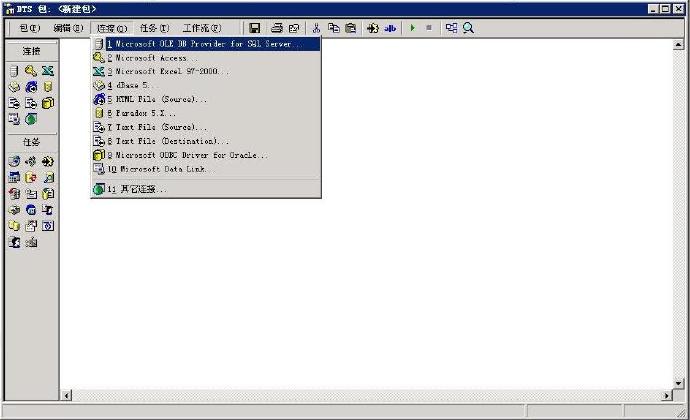Select the FTP task icon in the 任务 palette
Image resolution: width=690 pixels, height=420 pixels.
click(x=14, y=162)
